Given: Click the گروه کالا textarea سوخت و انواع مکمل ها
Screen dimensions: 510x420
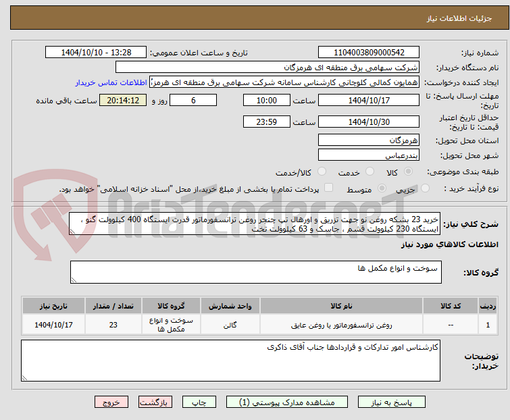Looking at the screenshot, I should 256,272.
